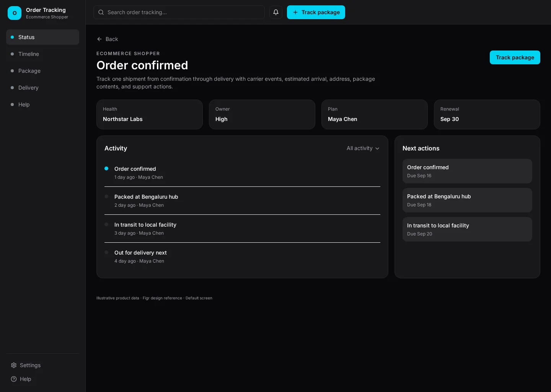Go Back to previous page
The height and width of the screenshot is (392, 551).
(108, 39)
